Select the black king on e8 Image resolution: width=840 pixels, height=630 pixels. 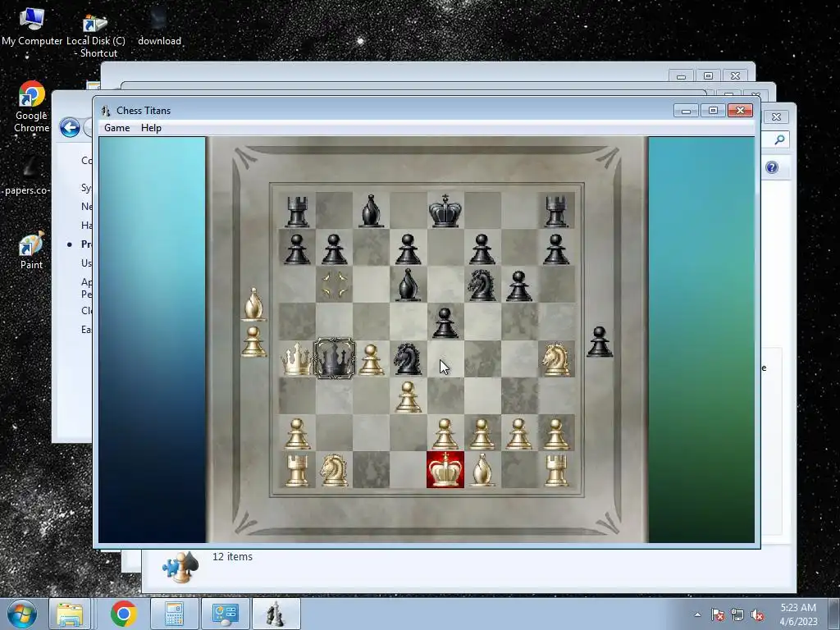[445, 211]
